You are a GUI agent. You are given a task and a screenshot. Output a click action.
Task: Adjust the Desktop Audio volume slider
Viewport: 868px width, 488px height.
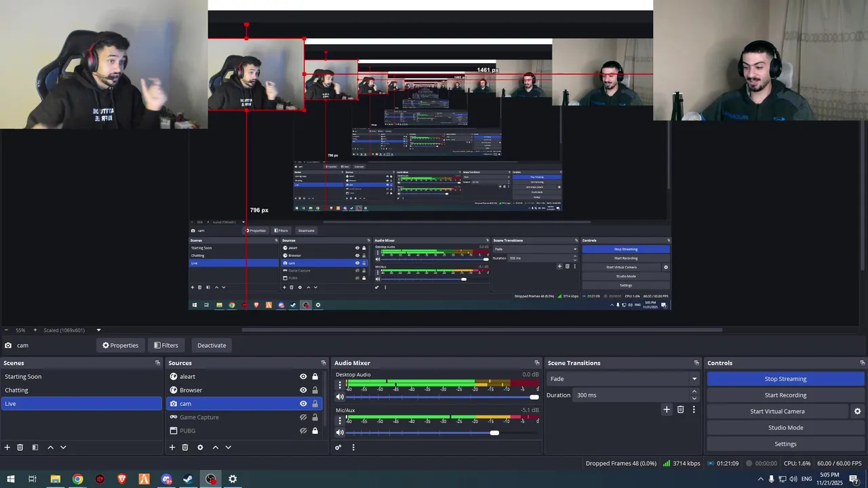coord(443,397)
